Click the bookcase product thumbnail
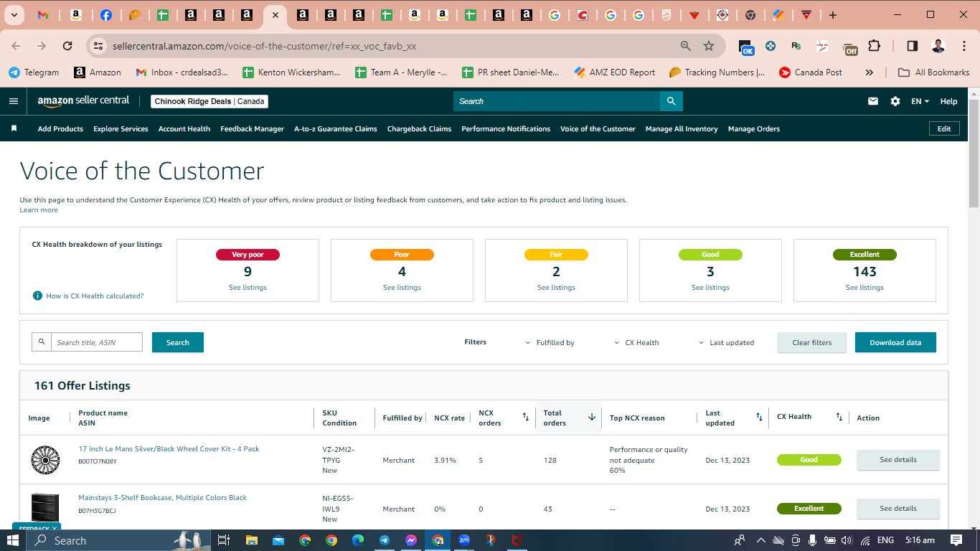Screen dimensions: 980x551 (45, 507)
